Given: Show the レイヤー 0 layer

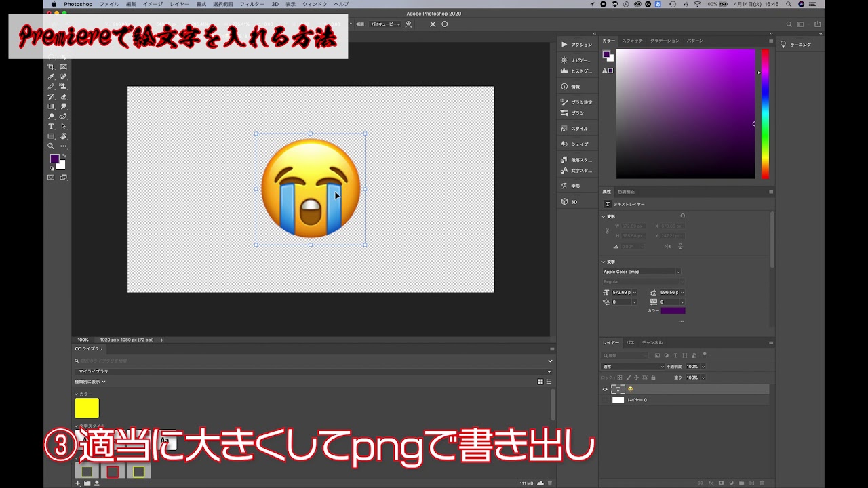Looking at the screenshot, I should pyautogui.click(x=605, y=400).
